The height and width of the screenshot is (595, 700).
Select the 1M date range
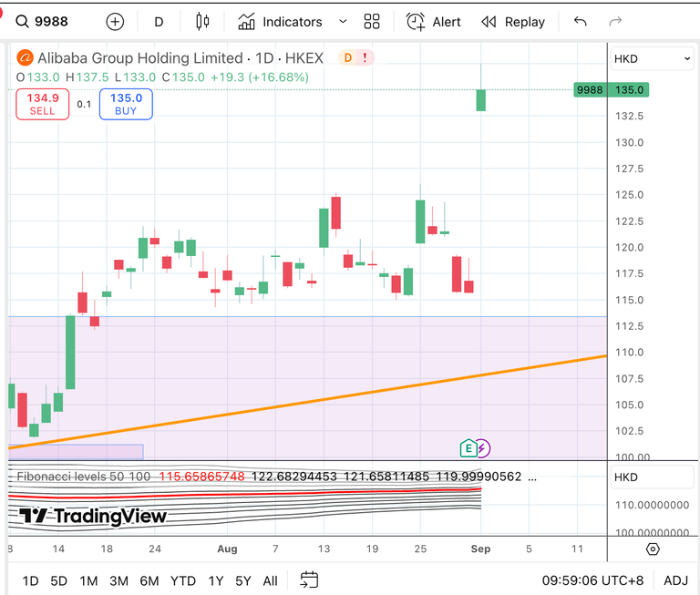(88, 580)
